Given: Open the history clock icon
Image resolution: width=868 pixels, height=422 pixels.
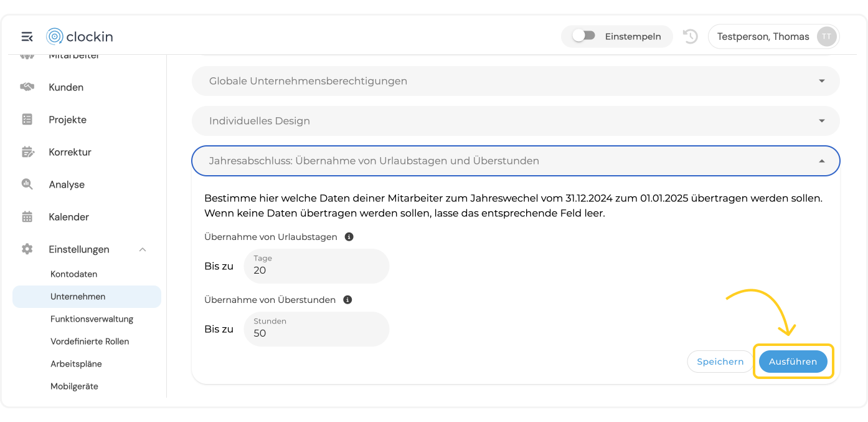Looking at the screenshot, I should [690, 37].
